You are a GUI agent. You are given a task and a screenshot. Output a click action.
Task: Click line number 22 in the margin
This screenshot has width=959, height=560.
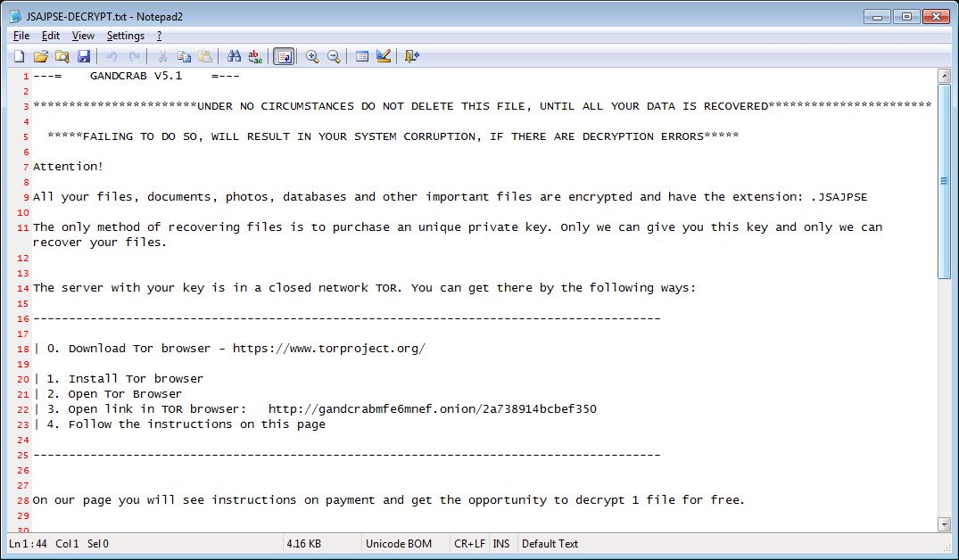click(22, 409)
